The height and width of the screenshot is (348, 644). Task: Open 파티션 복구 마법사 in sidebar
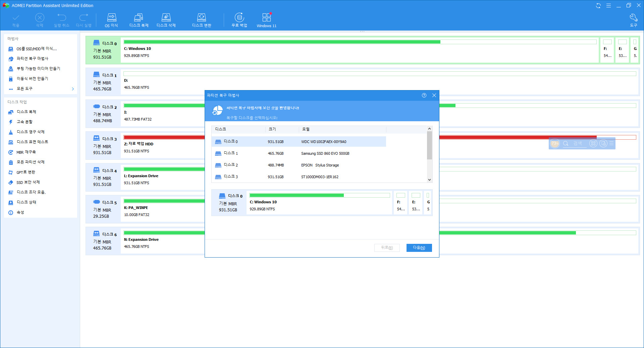pos(32,59)
